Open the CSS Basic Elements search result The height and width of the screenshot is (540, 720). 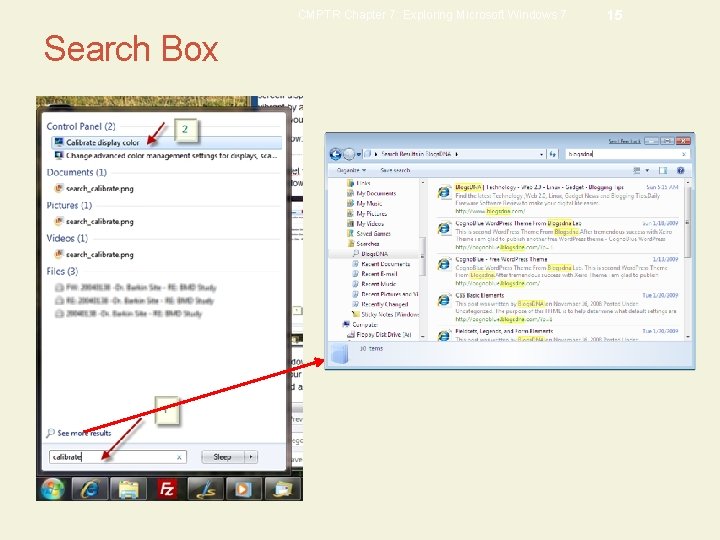tap(479, 295)
